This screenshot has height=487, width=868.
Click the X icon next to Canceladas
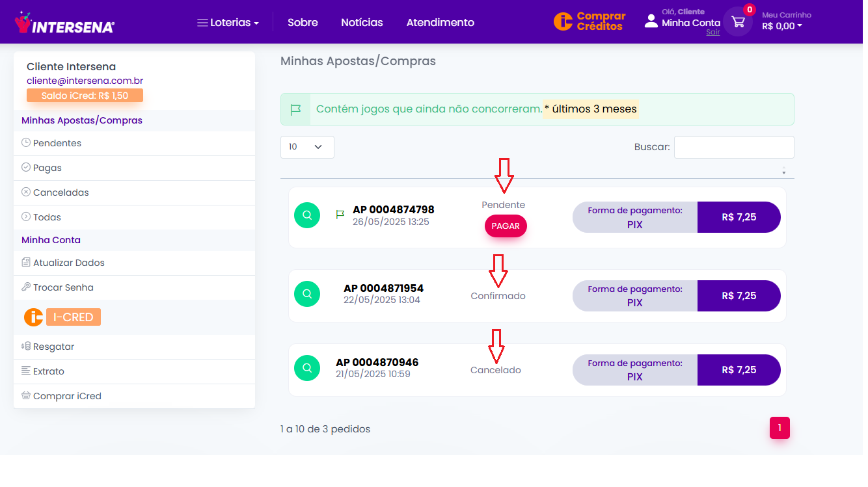[x=25, y=192]
